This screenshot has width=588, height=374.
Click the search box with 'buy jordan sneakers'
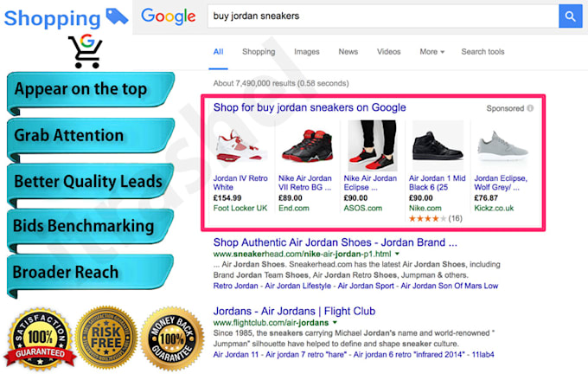pyautogui.click(x=383, y=16)
